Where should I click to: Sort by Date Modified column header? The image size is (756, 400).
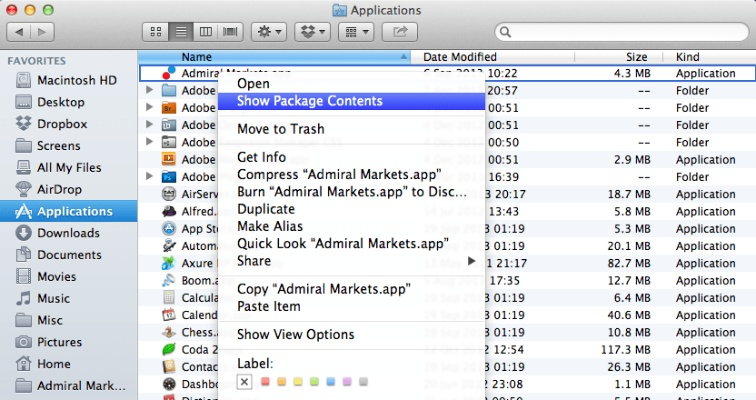460,57
